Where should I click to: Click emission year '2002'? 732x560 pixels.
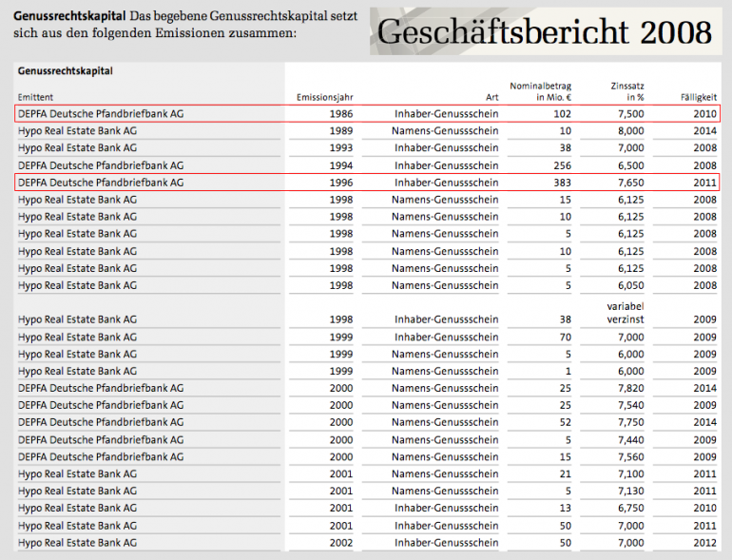tap(341, 543)
